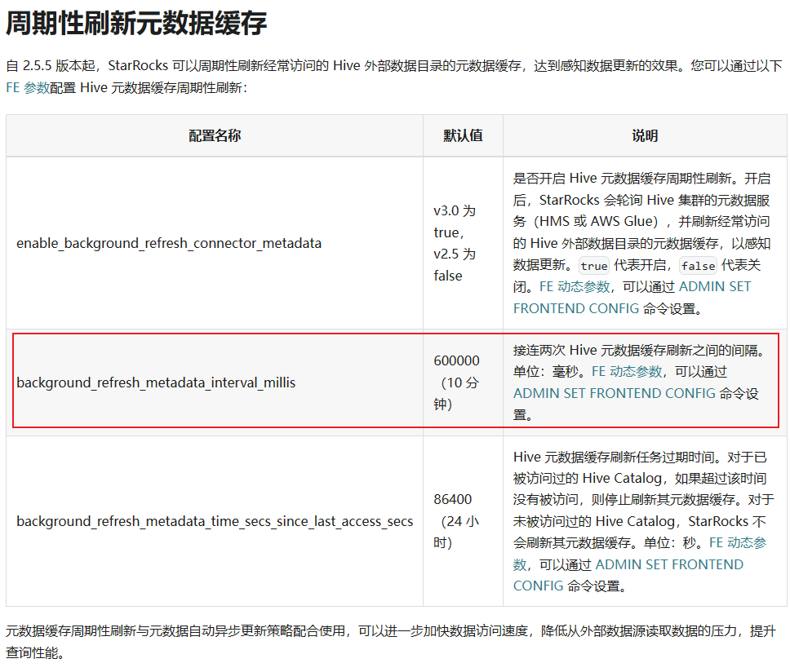The image size is (790, 672).
Task: Click the closing paragraph starting 元数据缓存周期性刷新与元数据自动异步更新
Action: 391,642
